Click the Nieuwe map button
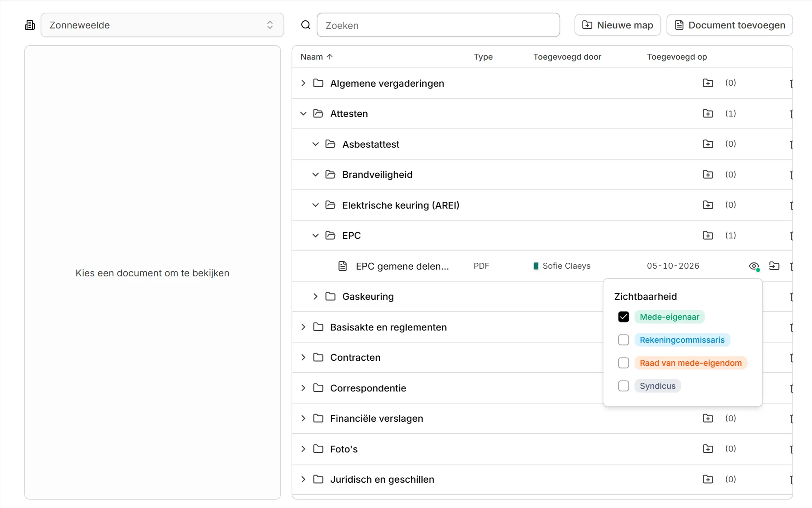The height and width of the screenshot is (508, 812). pyautogui.click(x=618, y=25)
